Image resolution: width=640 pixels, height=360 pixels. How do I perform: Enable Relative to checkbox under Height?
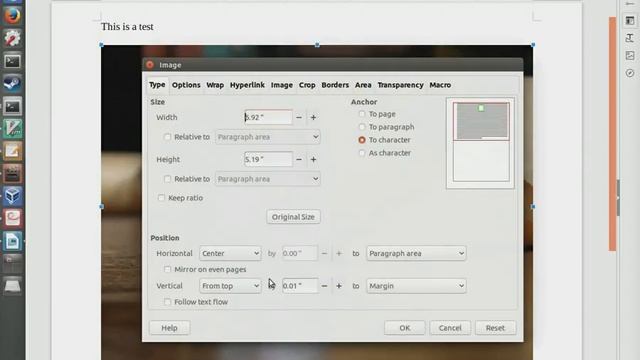(x=167, y=179)
